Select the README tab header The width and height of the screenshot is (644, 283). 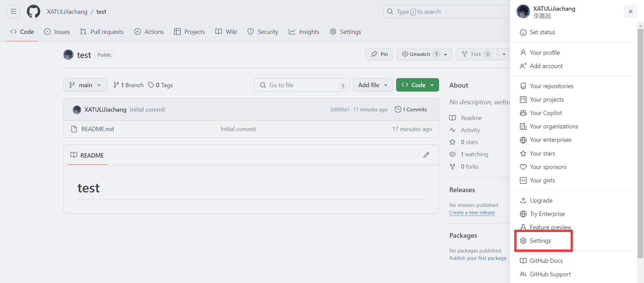87,155
